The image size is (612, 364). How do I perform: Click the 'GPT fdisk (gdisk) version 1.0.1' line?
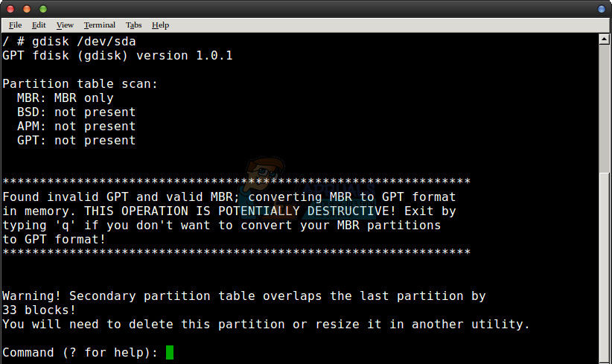(x=118, y=55)
